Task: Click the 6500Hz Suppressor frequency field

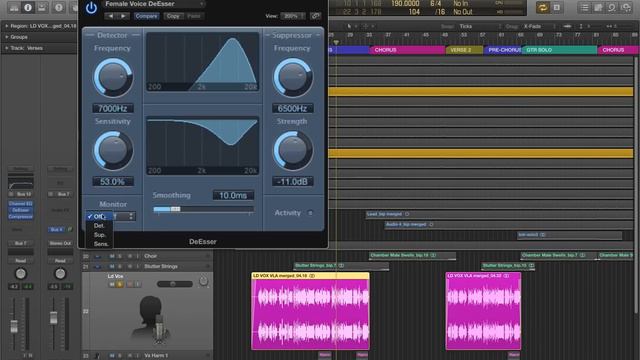Action: pos(293,108)
